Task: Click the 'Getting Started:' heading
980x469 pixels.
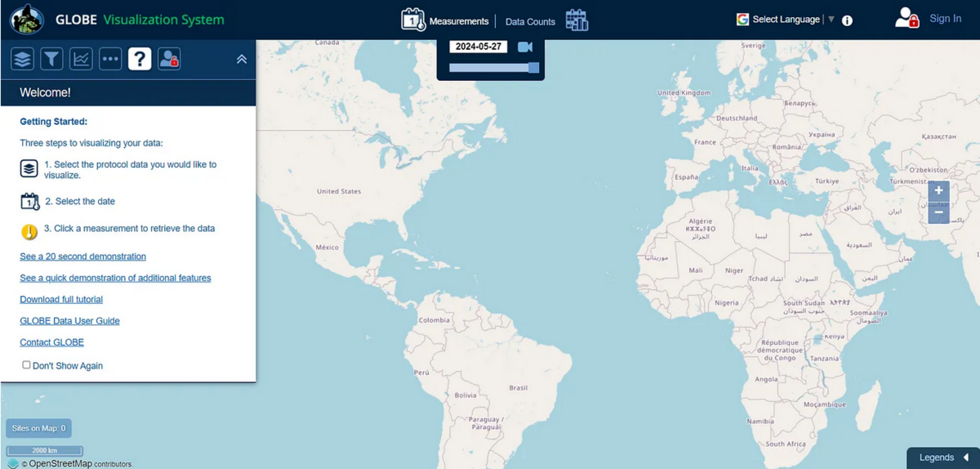Action: click(x=53, y=122)
